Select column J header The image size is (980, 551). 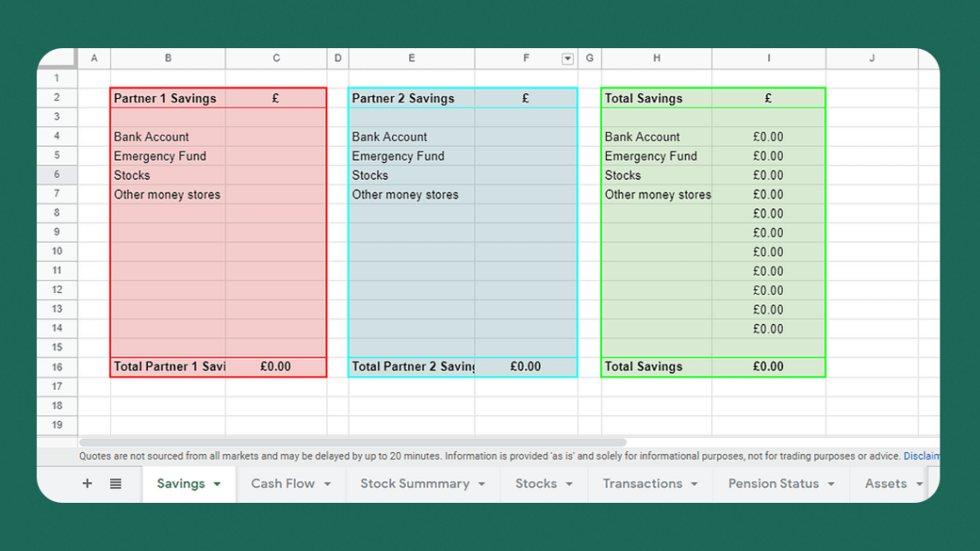(872, 58)
